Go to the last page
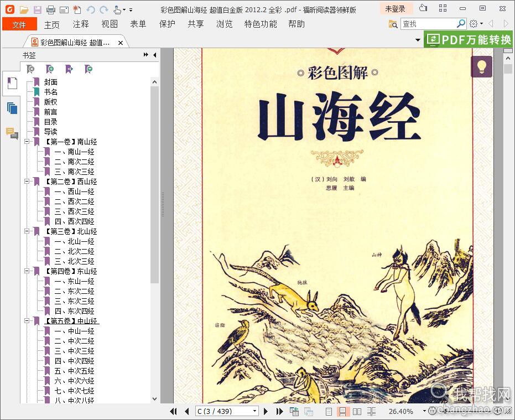The image size is (515, 420). click(279, 411)
